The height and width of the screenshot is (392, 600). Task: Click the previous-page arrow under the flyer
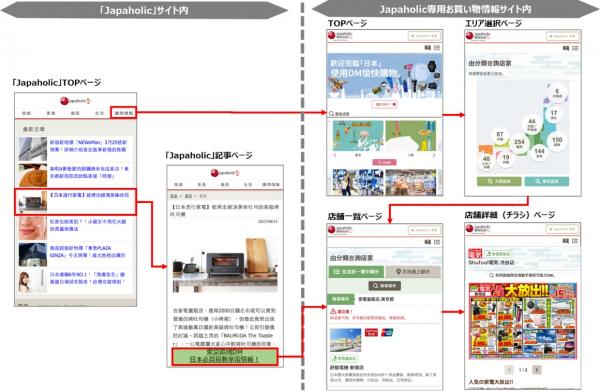click(509, 370)
